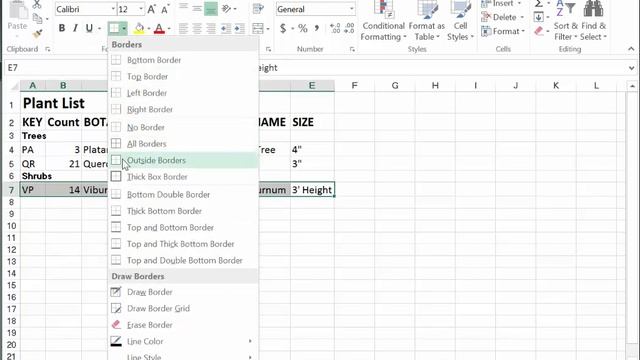Screen dimensions: 640x360
Task: Increase font size icon
Action: (151, 9)
